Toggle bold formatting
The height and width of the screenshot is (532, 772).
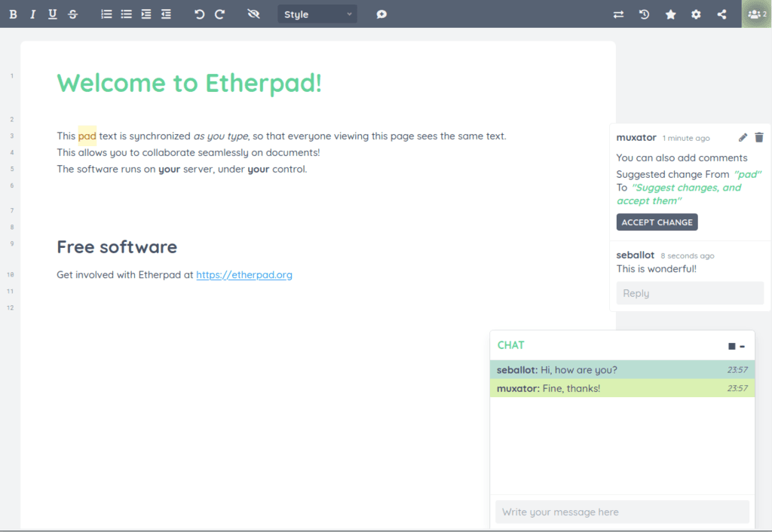[x=13, y=14]
